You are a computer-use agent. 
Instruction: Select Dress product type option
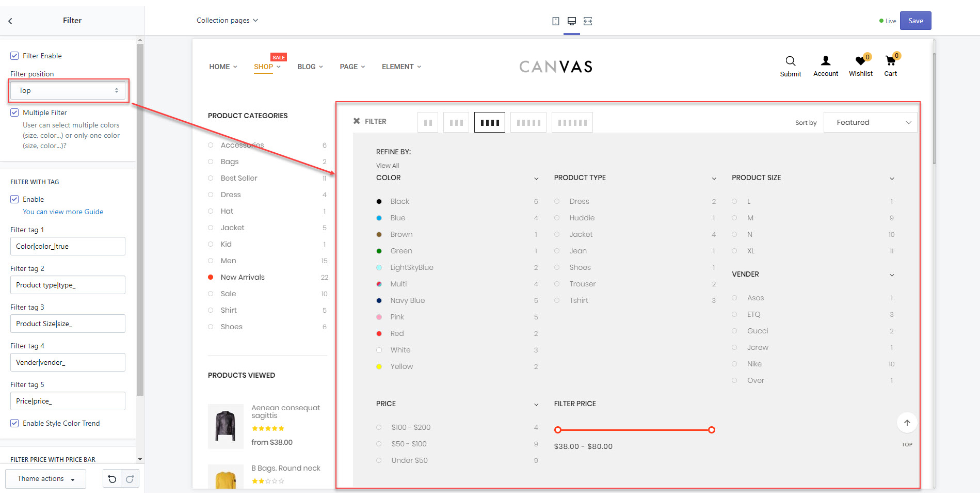pyautogui.click(x=579, y=201)
